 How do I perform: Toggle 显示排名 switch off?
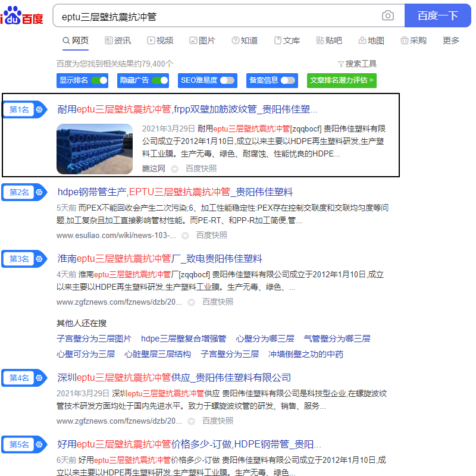(x=99, y=80)
